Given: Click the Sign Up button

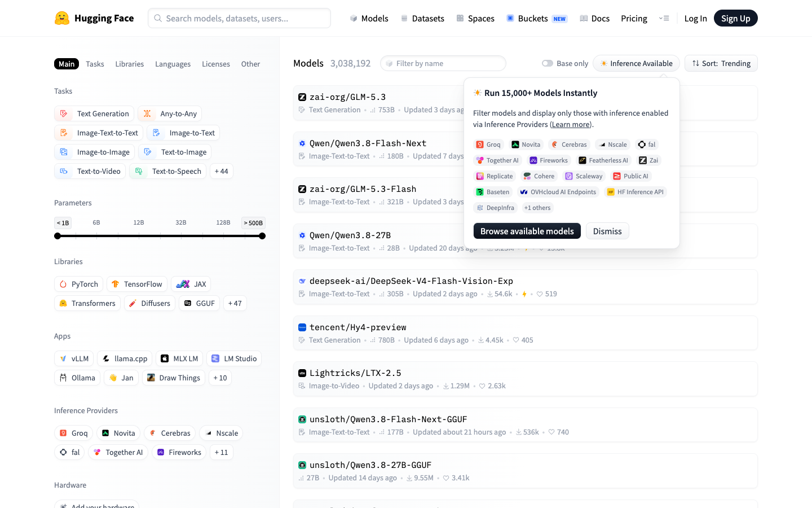Looking at the screenshot, I should coord(736,18).
